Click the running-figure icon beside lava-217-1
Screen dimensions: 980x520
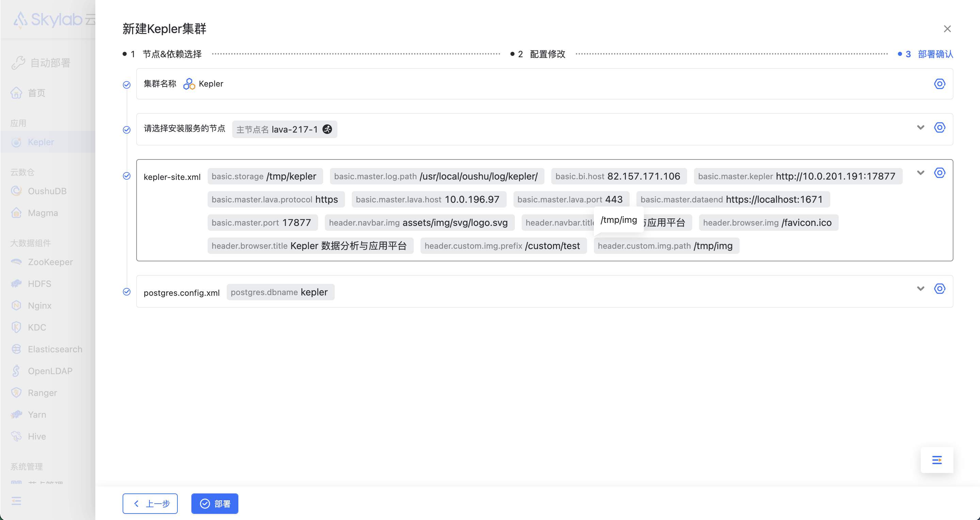pos(327,129)
